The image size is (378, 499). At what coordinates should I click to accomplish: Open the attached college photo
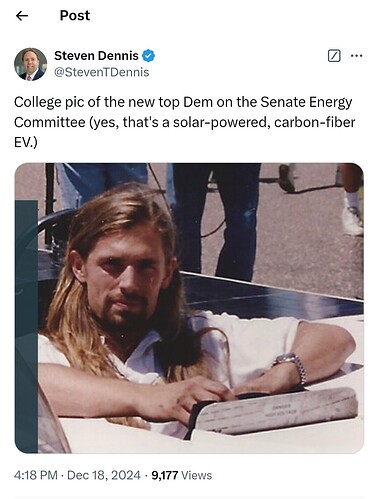(x=189, y=308)
